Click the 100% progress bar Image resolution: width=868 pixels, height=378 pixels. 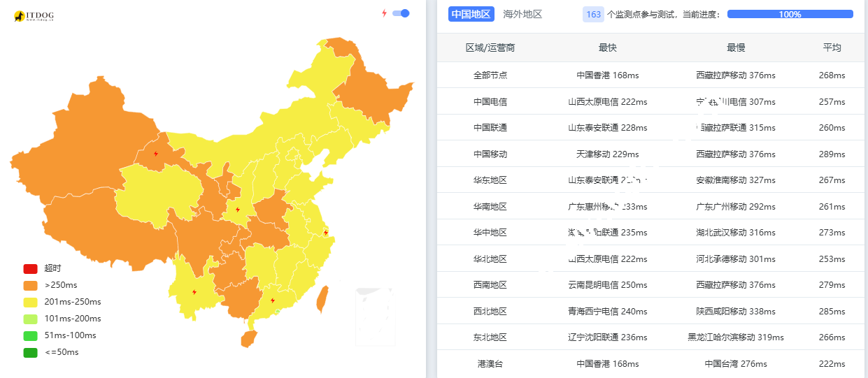click(790, 14)
